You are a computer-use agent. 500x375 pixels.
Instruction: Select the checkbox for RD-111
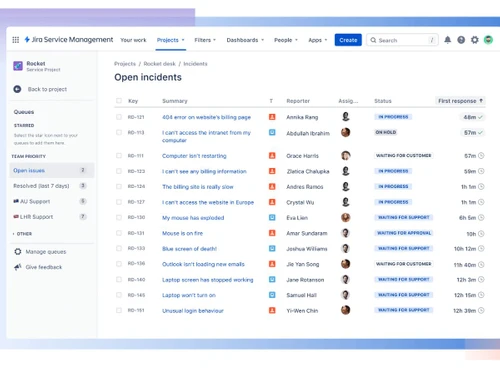coord(119,156)
